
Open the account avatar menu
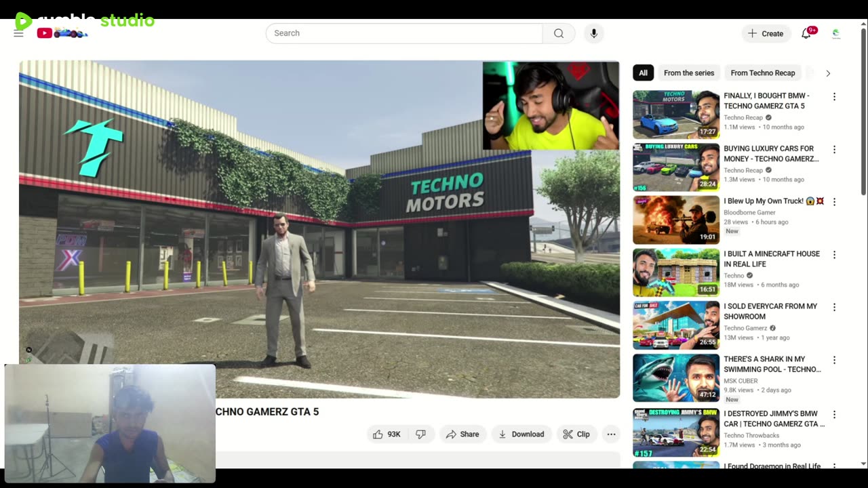836,33
